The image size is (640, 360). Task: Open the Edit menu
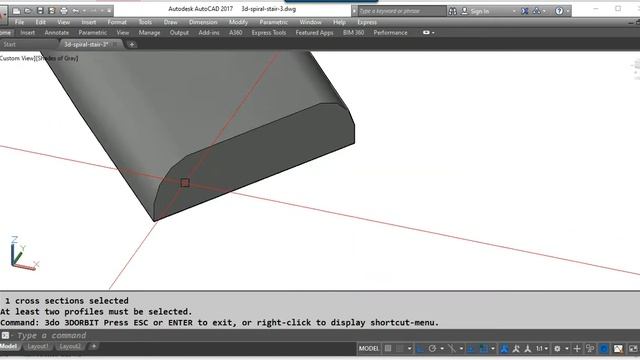[40, 22]
